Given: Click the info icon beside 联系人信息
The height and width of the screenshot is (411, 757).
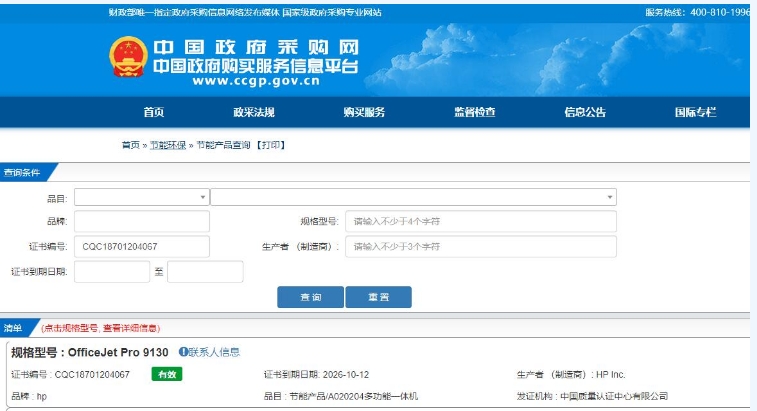Looking at the screenshot, I should click(x=183, y=352).
